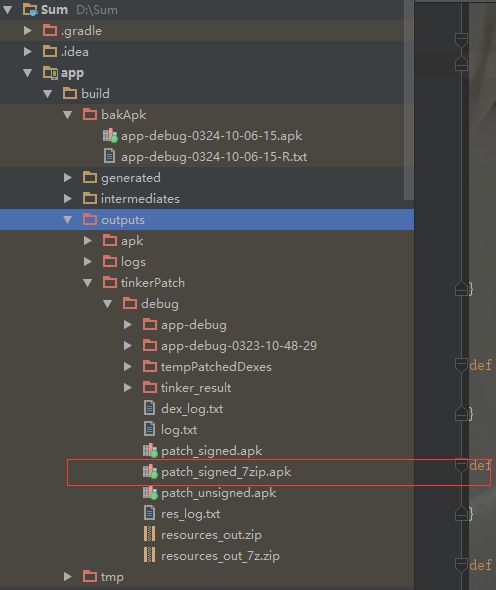496x590 pixels.
Task: Expand the .gradle folder arrow
Action: pos(27,30)
